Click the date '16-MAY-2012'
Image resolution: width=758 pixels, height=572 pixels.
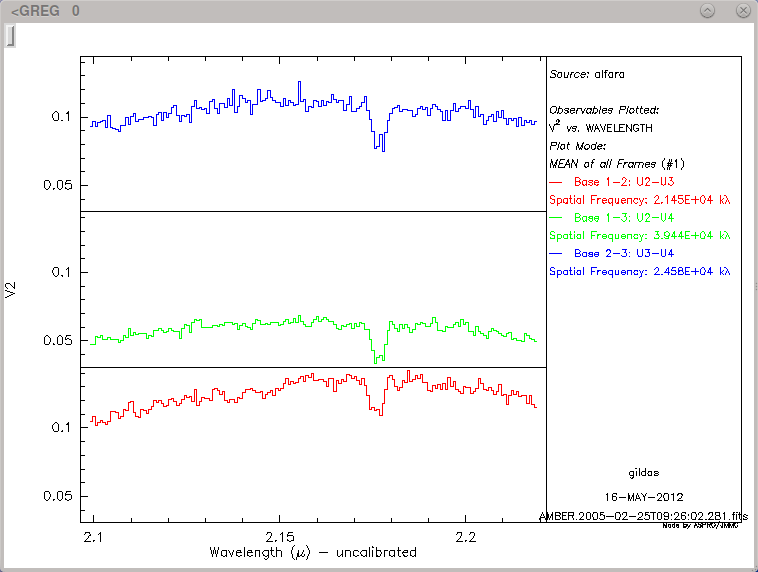(x=643, y=497)
